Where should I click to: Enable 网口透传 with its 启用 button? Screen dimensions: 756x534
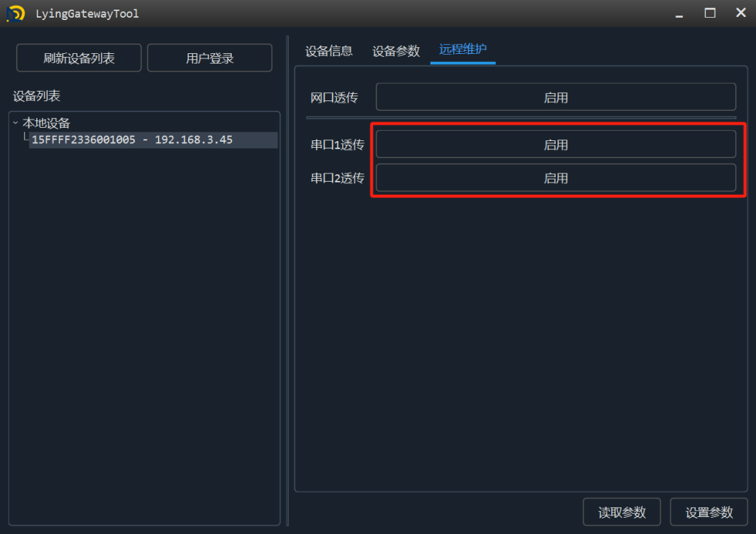tap(556, 97)
